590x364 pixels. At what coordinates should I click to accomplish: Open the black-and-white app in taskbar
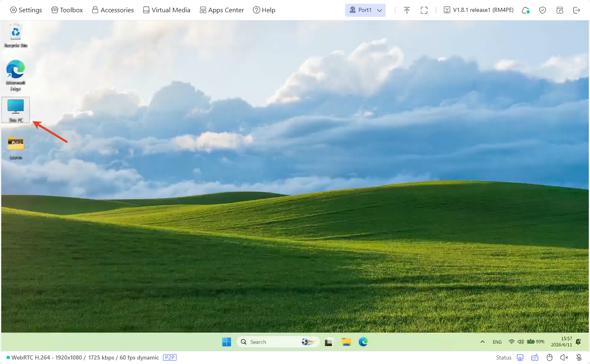tap(329, 342)
